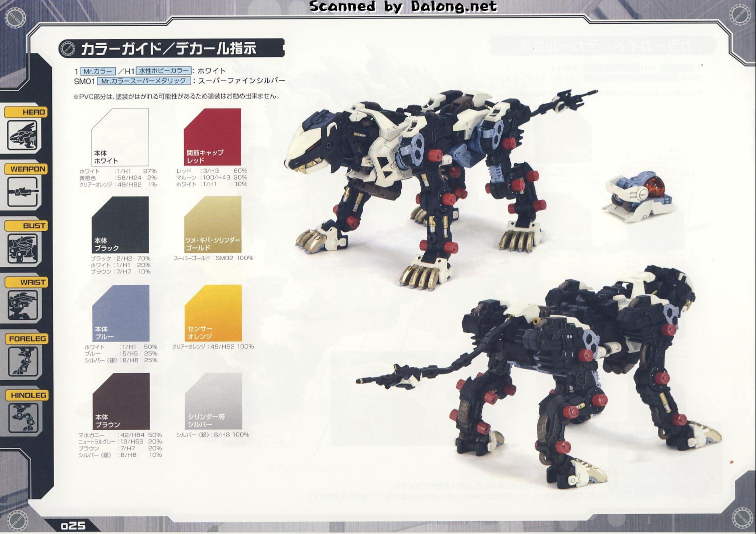Click the マホガニー :42/H84 50% line
This screenshot has width=756, height=534.
120,435
